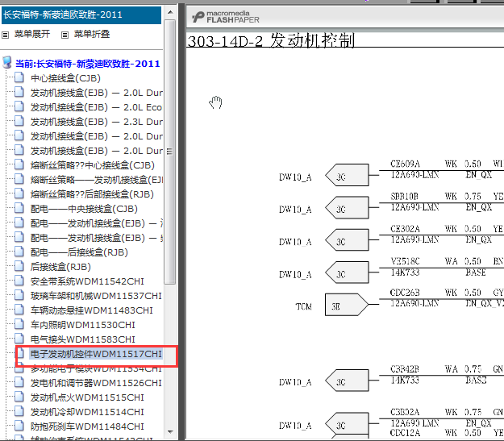
Task: Open 中心接线盒(CJB) document
Action: pos(65,78)
